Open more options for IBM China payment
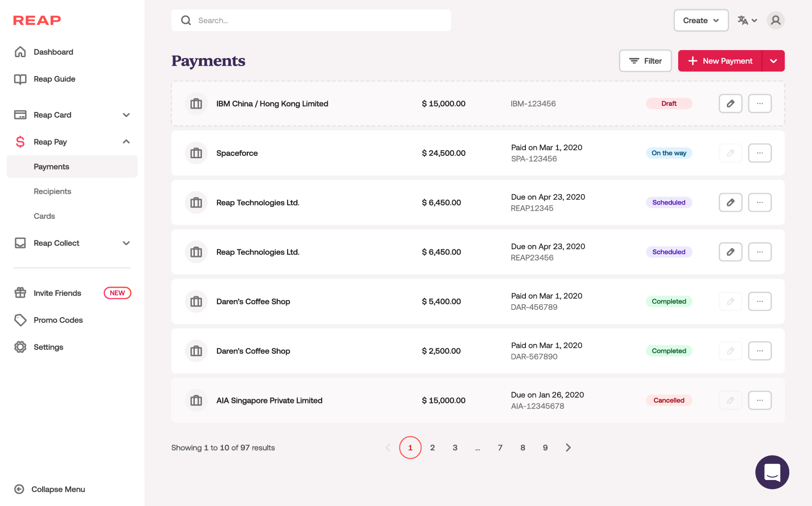Viewport: 812px width, 506px height. point(760,103)
